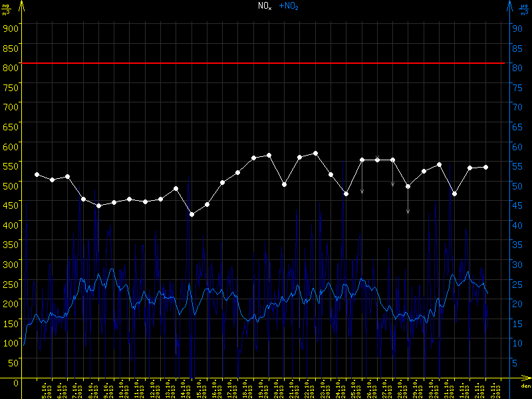Select the first white data point marker

(37, 174)
